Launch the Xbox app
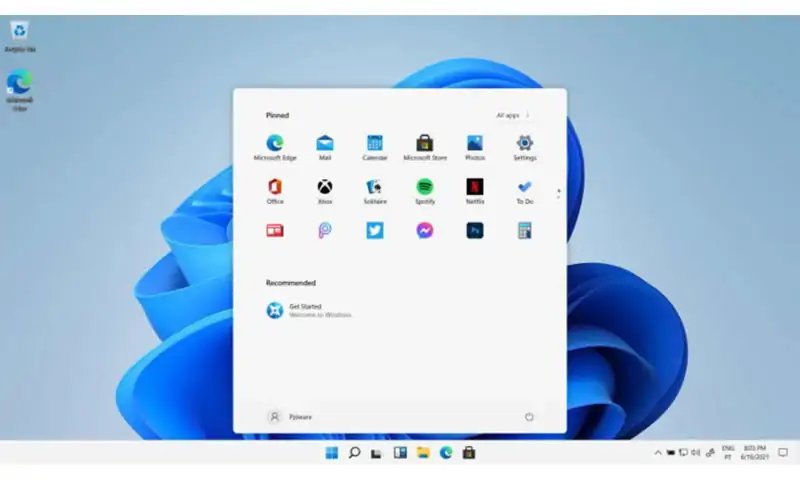Viewport: 800px width, 480px height. point(325,191)
